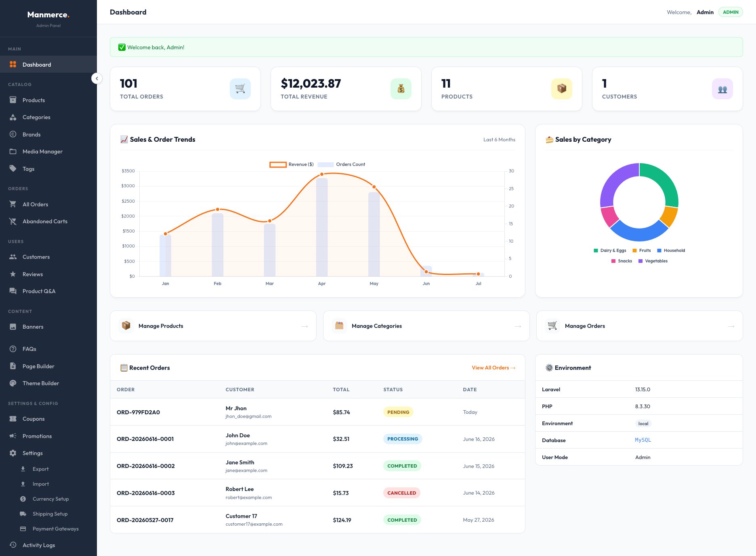Image resolution: width=756 pixels, height=556 pixels.
Task: Click the Activity Logs history icon
Action: 13,545
